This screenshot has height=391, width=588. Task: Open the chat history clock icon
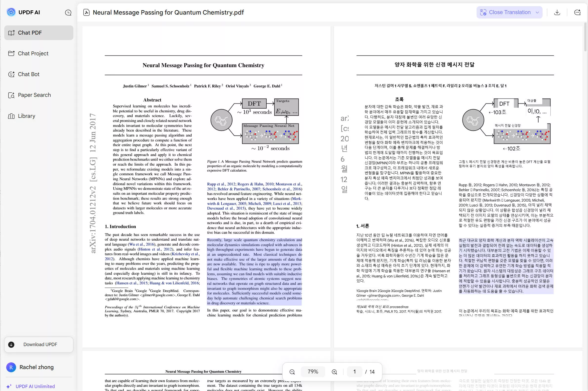[68, 12]
